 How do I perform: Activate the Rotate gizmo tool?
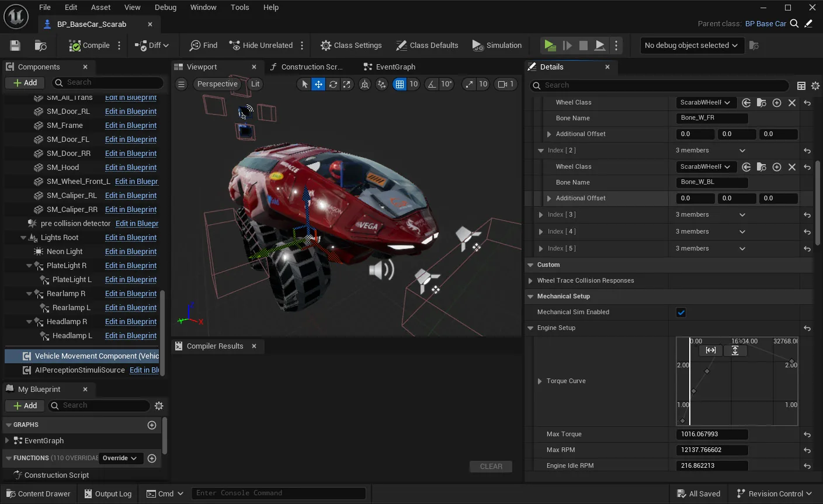point(333,84)
